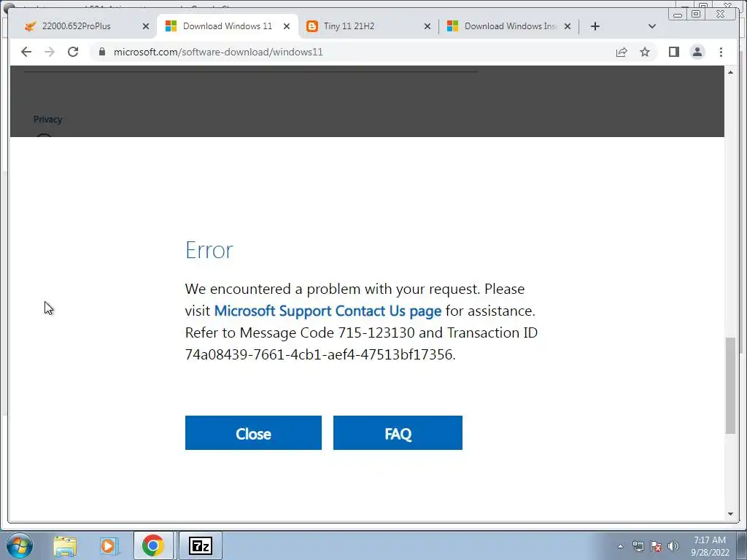The height and width of the screenshot is (560, 747).
Task: Close the 22000.652ProPlus tab
Action: (x=146, y=26)
